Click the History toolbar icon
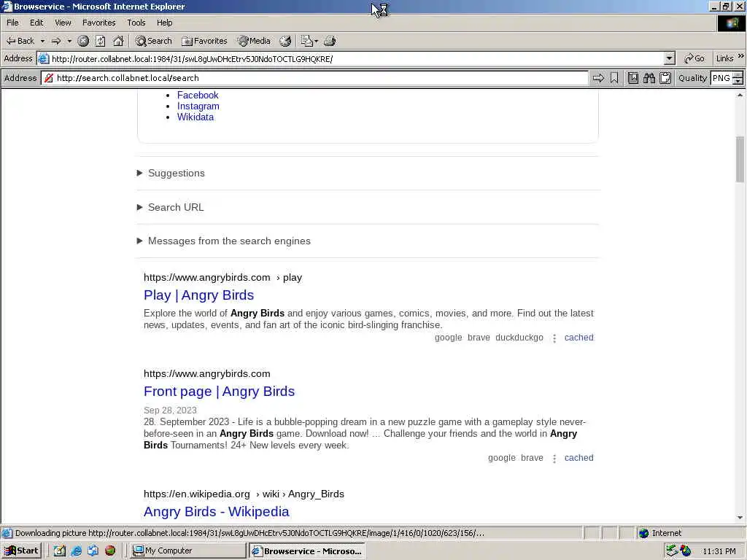The height and width of the screenshot is (560, 747). point(285,41)
